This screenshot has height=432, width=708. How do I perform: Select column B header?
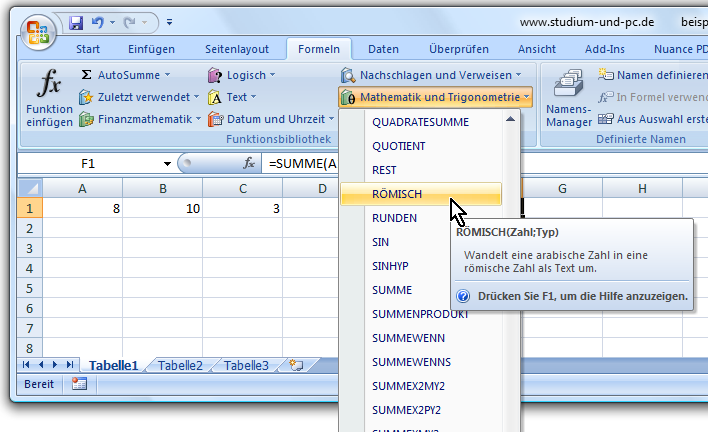[x=163, y=188]
